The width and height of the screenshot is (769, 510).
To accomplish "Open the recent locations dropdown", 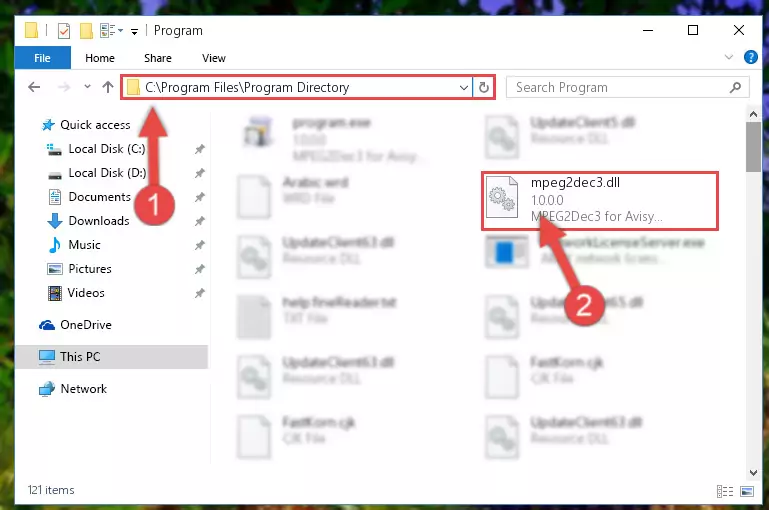I will [87, 87].
